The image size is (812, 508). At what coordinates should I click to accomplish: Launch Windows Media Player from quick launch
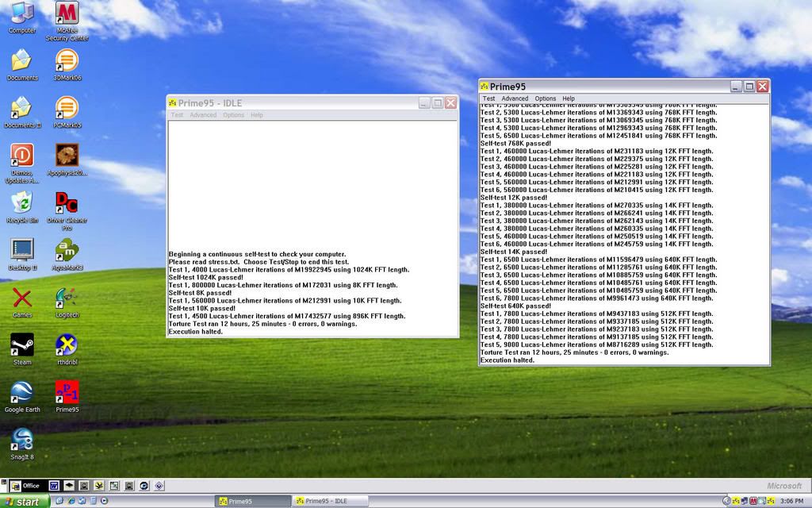(x=104, y=501)
